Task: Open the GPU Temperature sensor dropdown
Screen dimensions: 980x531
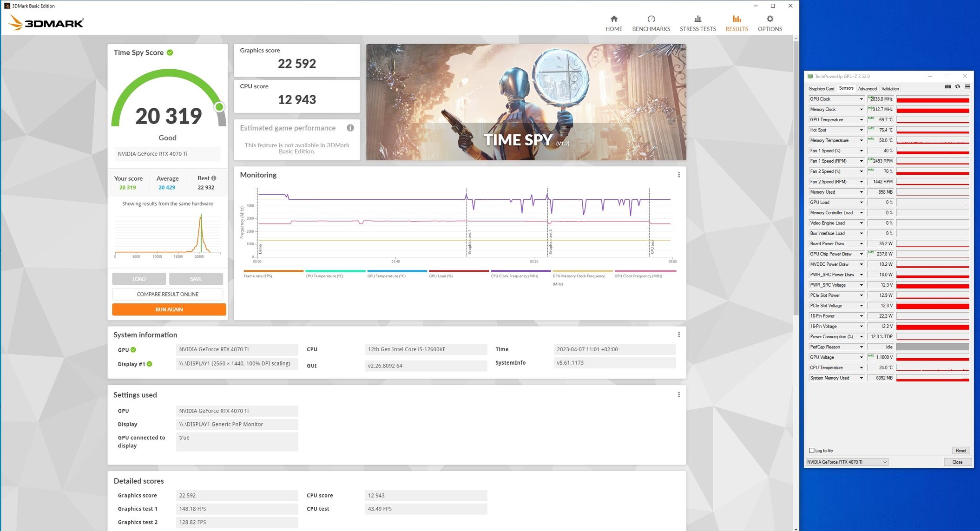Action: [x=861, y=120]
